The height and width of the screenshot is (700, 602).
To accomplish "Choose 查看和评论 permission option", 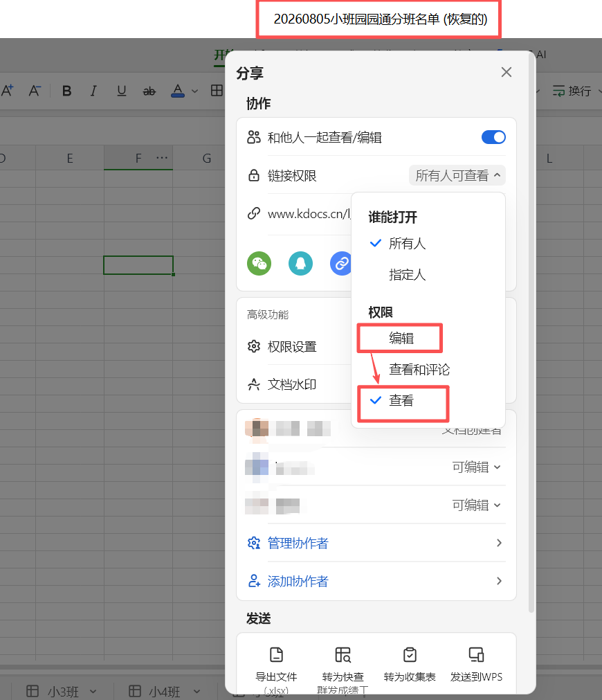I will [x=419, y=370].
